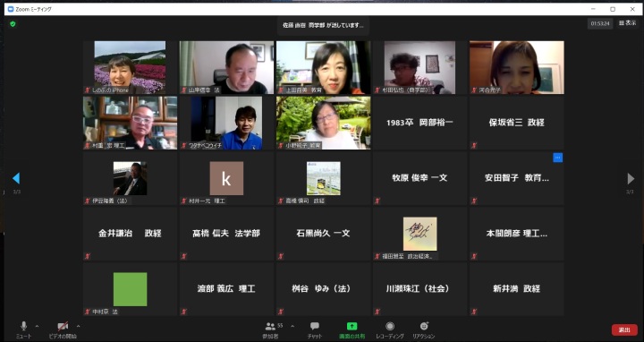Click the 01:53:24 meeting timer

click(600, 24)
